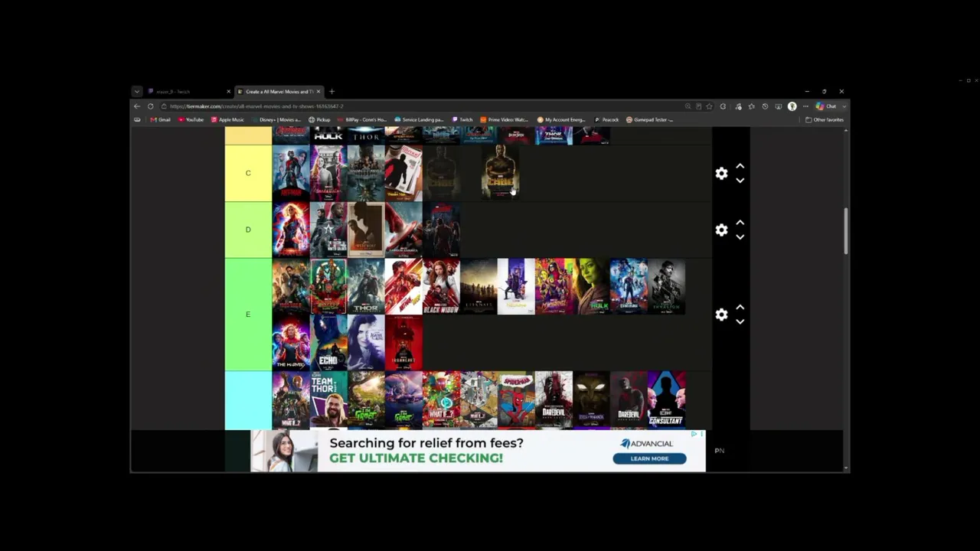Click The Marvels poster in tier E
The width and height of the screenshot is (980, 551).
pos(291,343)
